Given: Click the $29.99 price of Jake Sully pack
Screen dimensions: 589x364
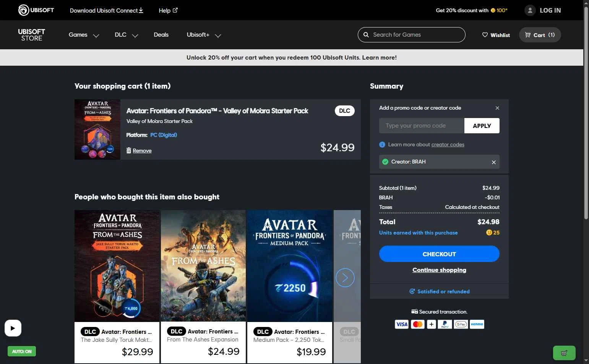Looking at the screenshot, I should (x=137, y=352).
